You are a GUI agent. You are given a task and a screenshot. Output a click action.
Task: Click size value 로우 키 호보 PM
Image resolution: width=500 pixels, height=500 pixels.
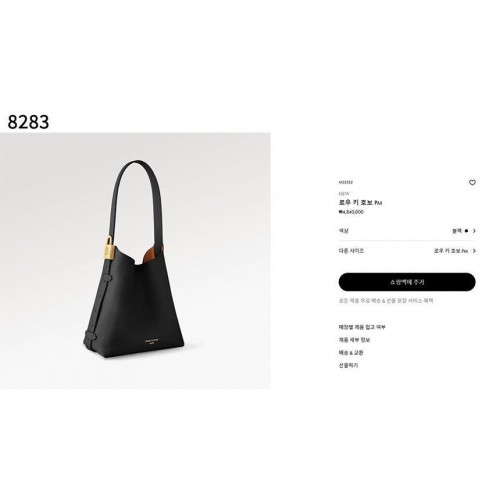[451, 251]
